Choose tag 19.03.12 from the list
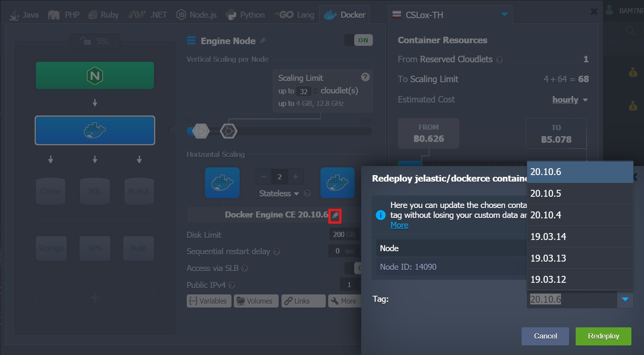This screenshot has width=644, height=355. pos(580,279)
